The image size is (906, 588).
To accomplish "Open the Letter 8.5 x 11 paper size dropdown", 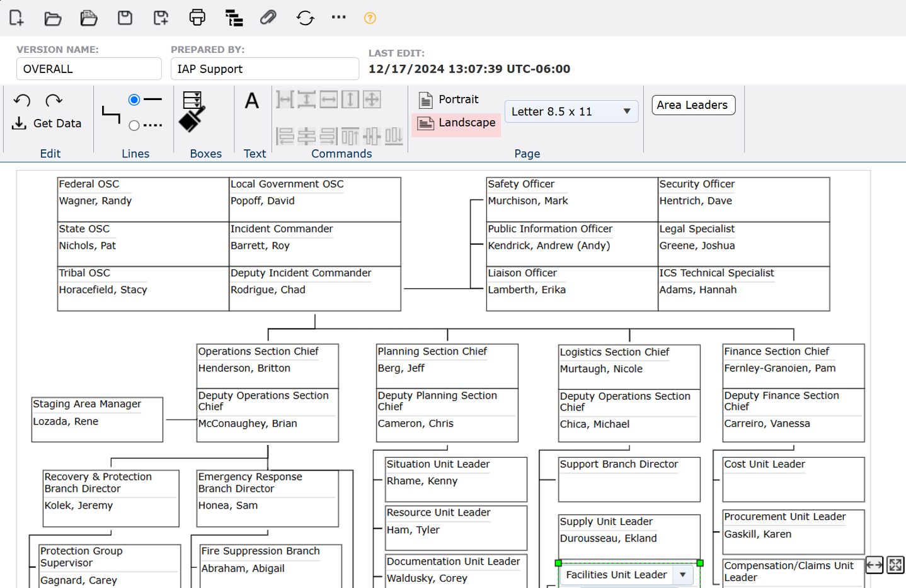I will [570, 111].
